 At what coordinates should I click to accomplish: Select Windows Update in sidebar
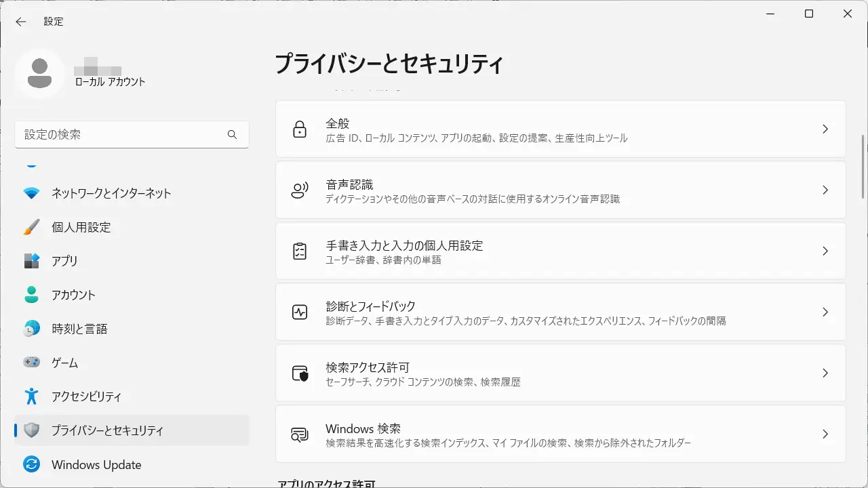132,464
